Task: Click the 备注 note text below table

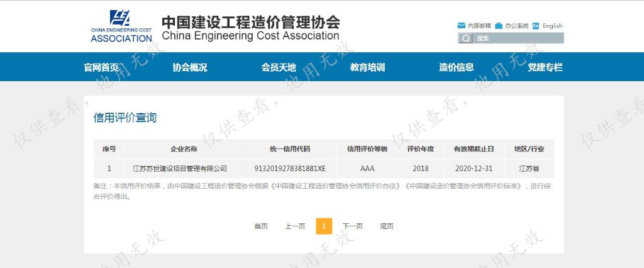Action: point(323,191)
